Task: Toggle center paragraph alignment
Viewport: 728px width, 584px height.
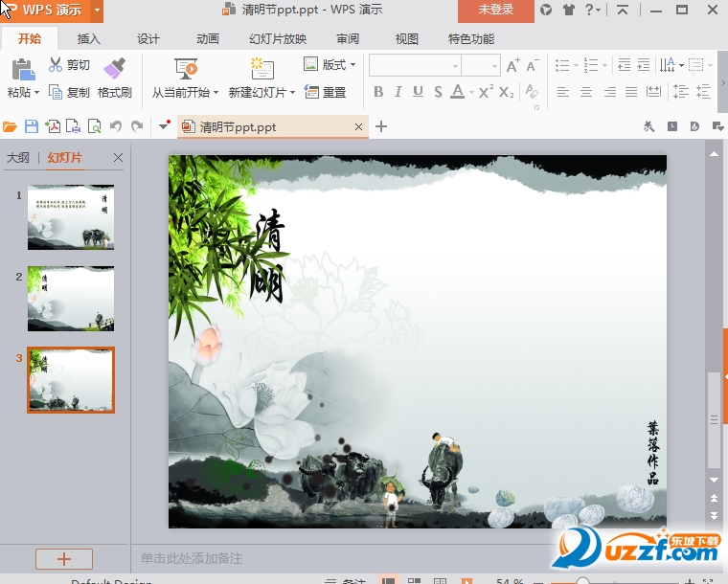Action: click(x=586, y=92)
